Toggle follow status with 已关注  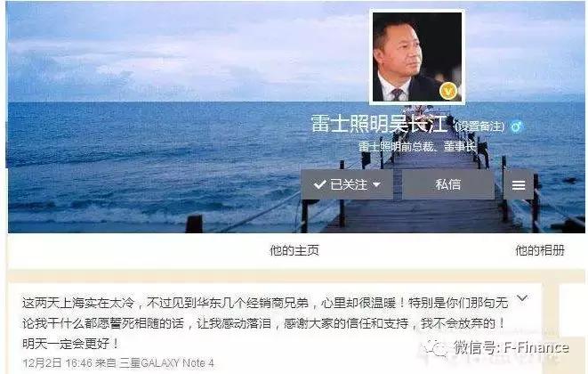[347, 184]
